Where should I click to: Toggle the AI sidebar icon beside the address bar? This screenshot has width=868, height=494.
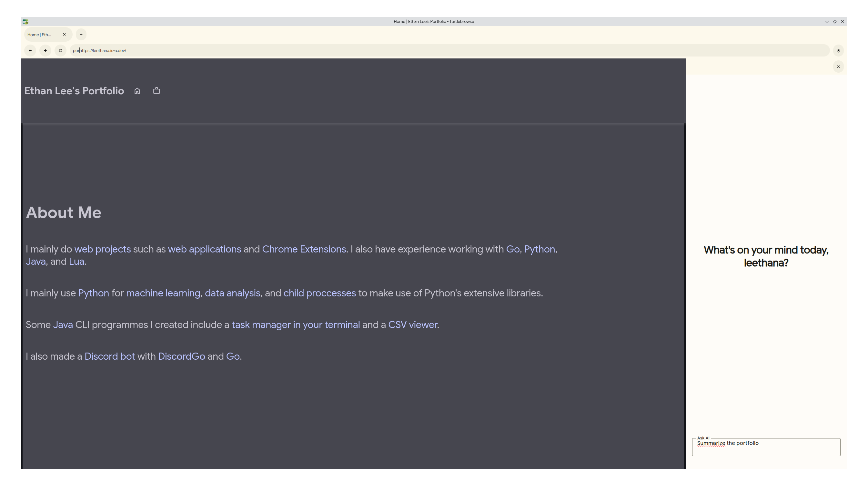tap(838, 51)
